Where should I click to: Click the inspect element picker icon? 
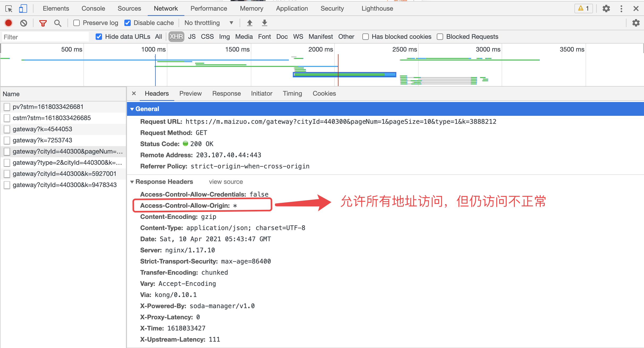9,9
